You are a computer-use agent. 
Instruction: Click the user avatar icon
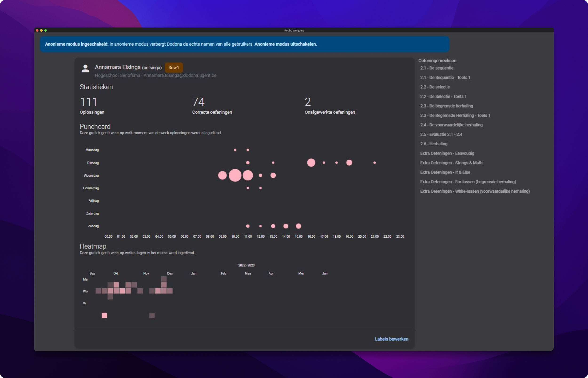click(85, 68)
